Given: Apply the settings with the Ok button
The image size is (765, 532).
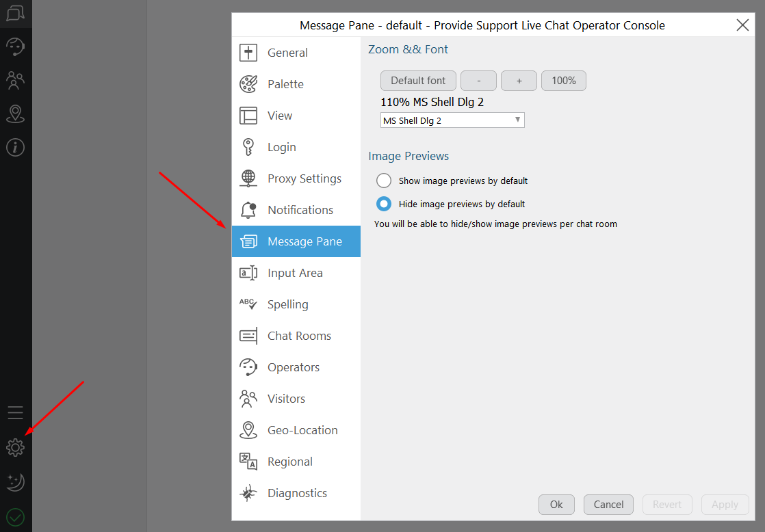Looking at the screenshot, I should coord(556,504).
